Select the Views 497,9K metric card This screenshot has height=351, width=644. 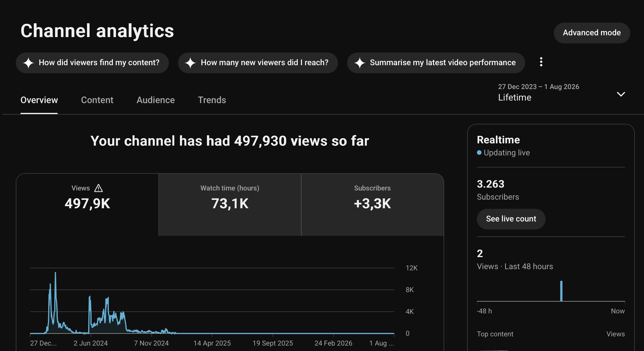click(87, 205)
